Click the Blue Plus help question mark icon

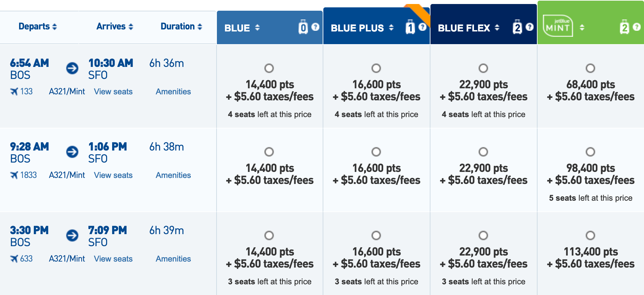[x=422, y=27]
